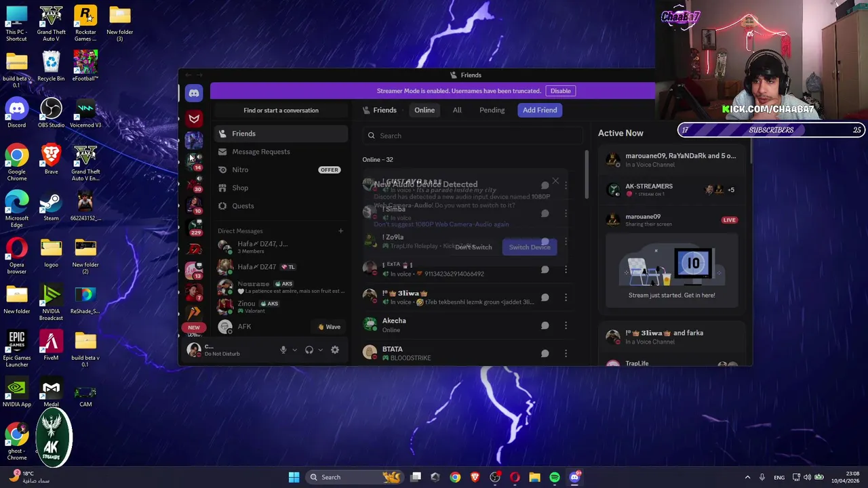Open 3liwa and farka voice card

click(x=671, y=337)
